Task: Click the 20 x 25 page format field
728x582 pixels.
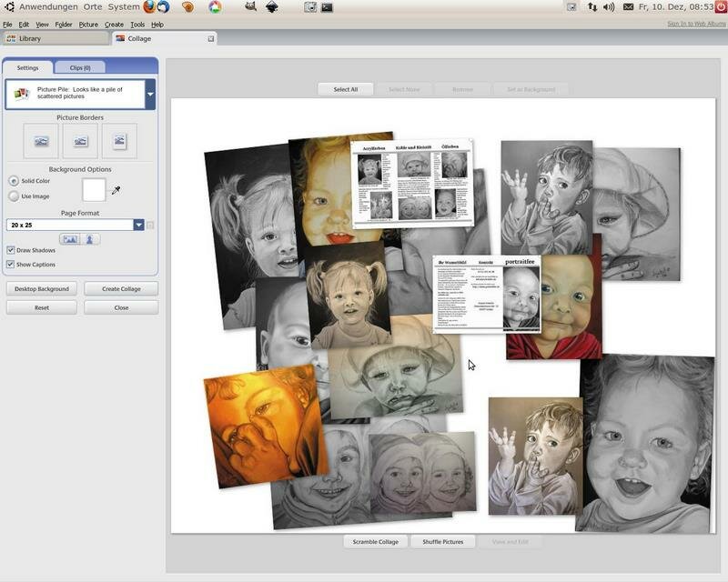Action: point(70,226)
